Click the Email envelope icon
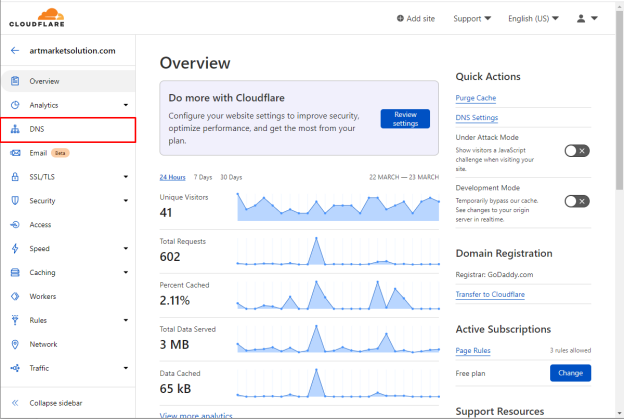The image size is (624, 419). tap(15, 153)
